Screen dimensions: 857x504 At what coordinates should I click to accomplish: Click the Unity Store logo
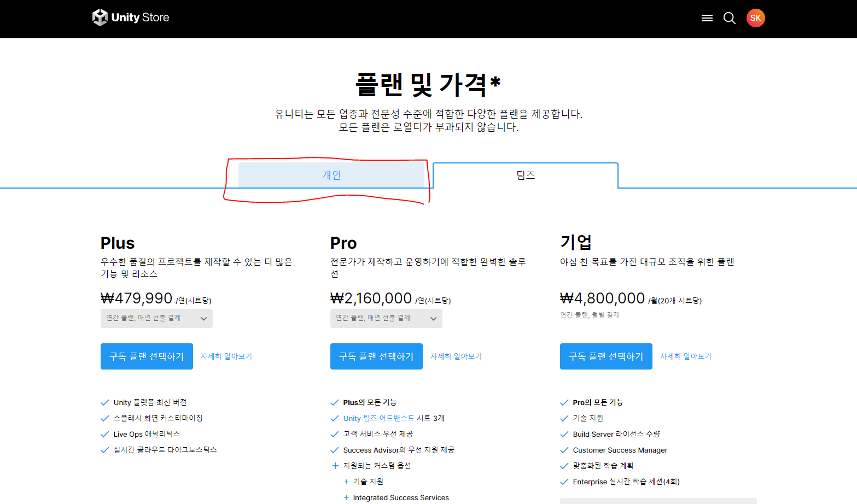pos(131,17)
